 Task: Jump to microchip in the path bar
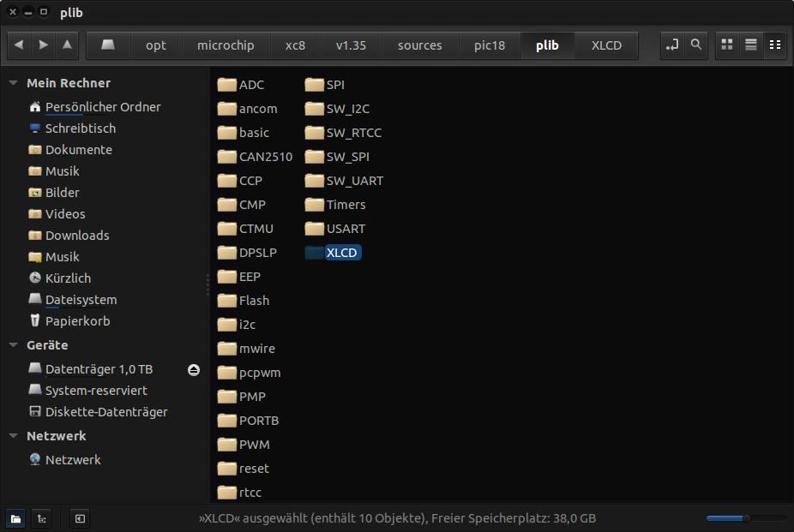226,45
